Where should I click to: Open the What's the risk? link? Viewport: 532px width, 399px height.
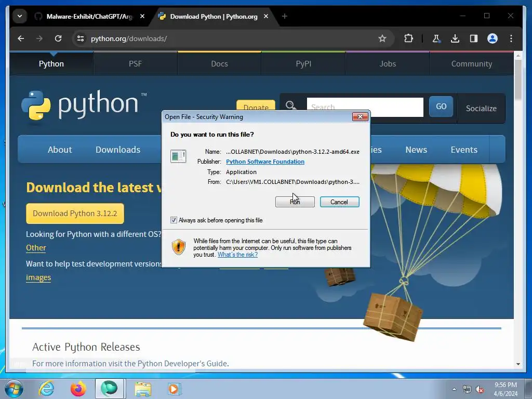237,255
